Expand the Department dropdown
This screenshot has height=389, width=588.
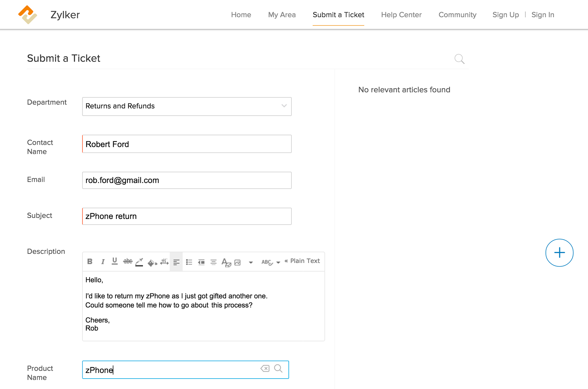pyautogui.click(x=284, y=106)
